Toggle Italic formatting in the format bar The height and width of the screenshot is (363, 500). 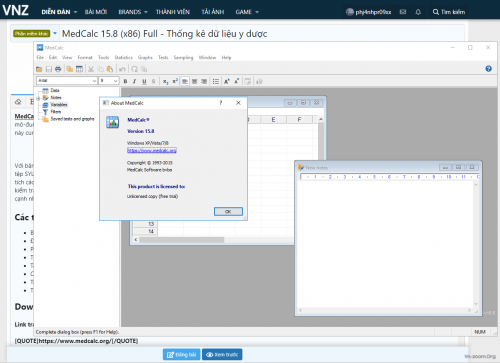tap(135, 81)
